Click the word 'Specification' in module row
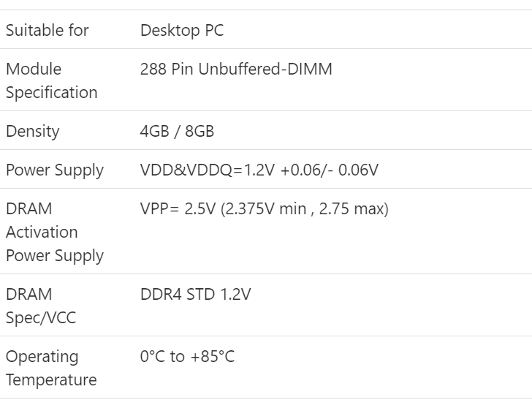Viewport: 532px width, 400px height. (x=52, y=92)
